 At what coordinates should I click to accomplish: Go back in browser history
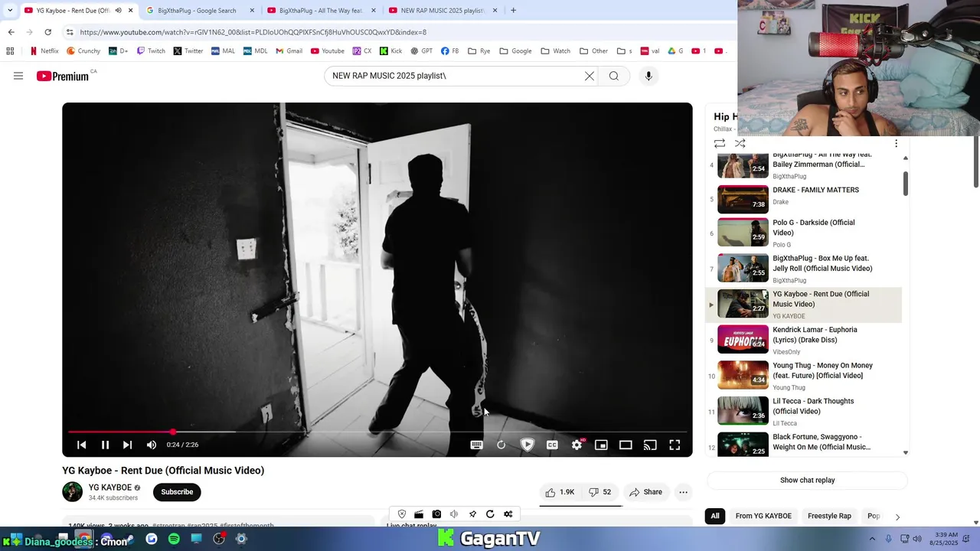[x=11, y=32]
